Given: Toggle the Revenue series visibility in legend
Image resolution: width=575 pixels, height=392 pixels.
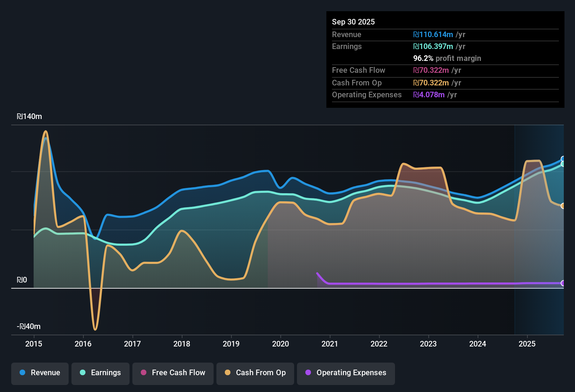Looking at the screenshot, I should (x=40, y=373).
